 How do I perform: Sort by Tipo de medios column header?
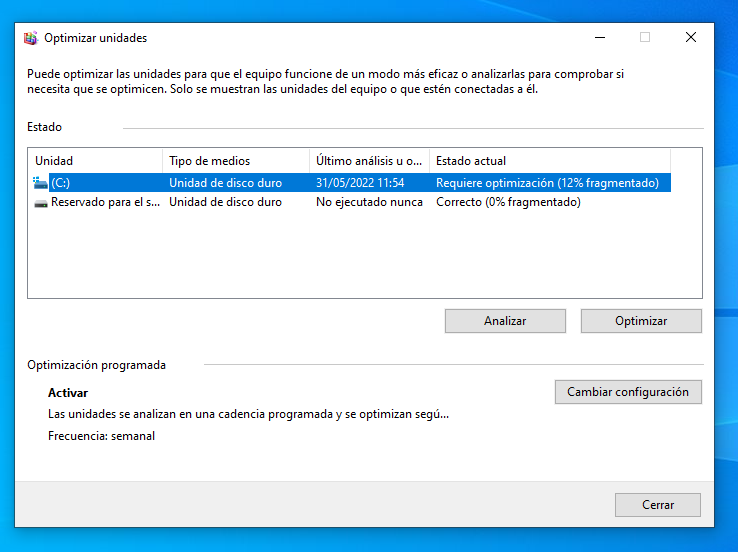(x=236, y=161)
